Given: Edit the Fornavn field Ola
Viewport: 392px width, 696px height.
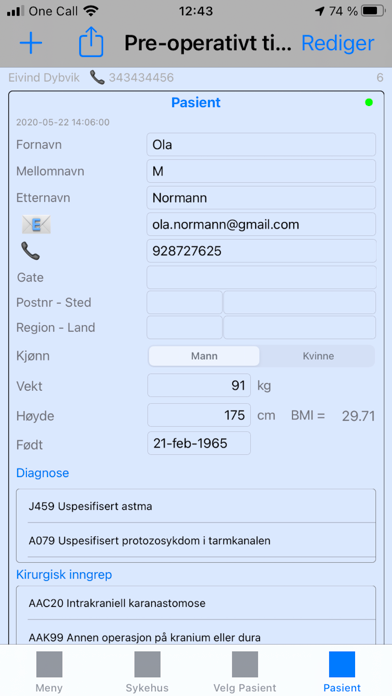Looking at the screenshot, I should point(261,145).
